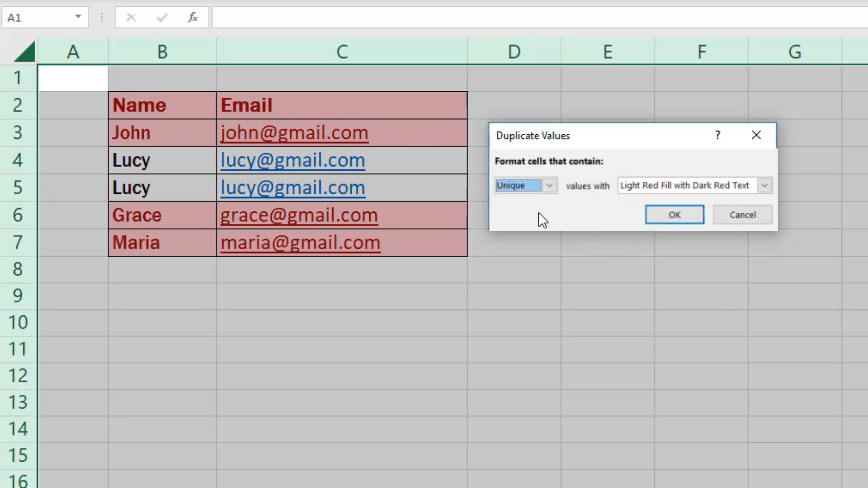The width and height of the screenshot is (868, 488).
Task: Open the john@gmail.com hyperlink
Action: [x=294, y=133]
